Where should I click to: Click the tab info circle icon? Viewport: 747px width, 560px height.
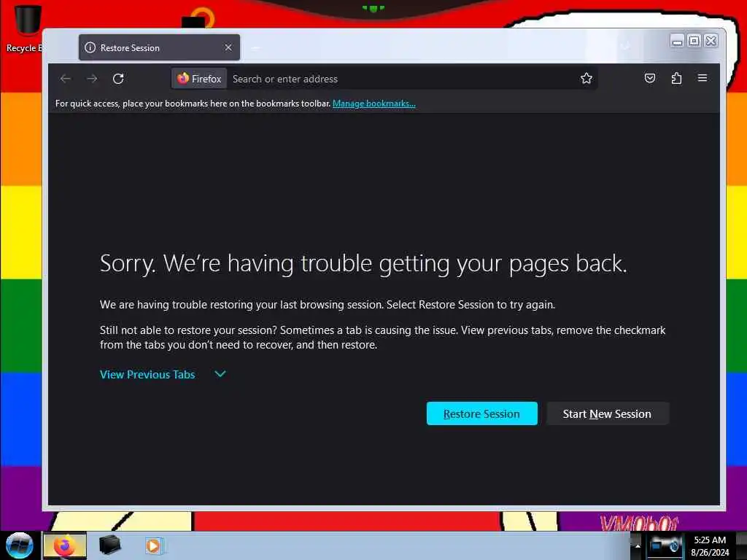[90, 47]
